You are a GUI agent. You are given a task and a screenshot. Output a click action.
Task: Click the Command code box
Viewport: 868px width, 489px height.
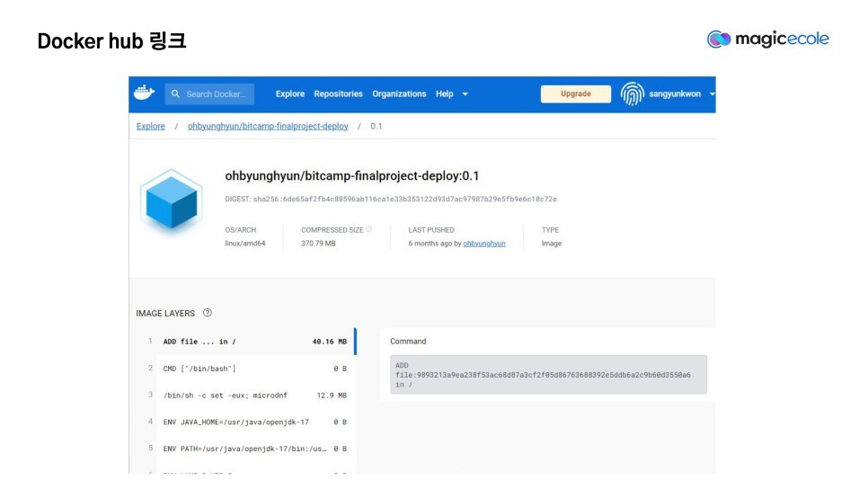[x=549, y=375]
